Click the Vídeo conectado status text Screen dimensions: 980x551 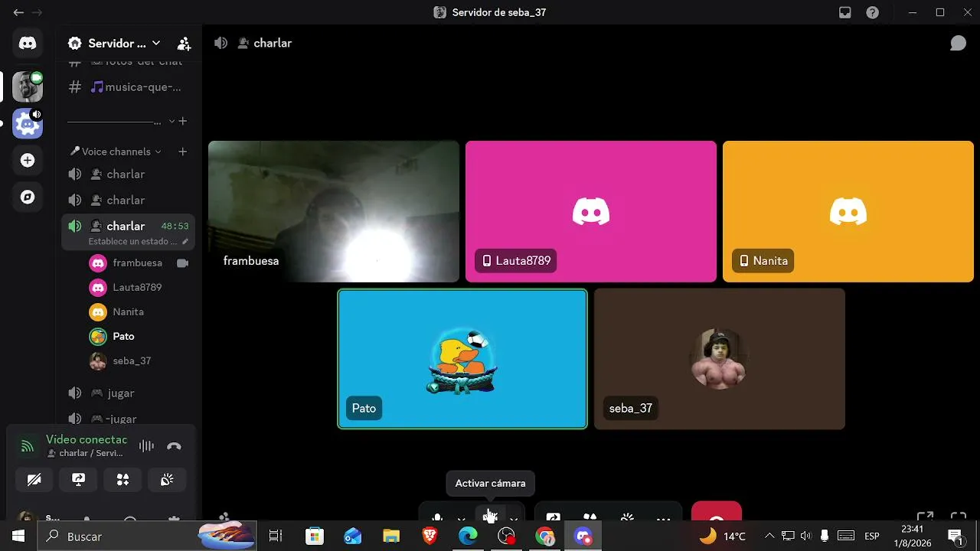pyautogui.click(x=87, y=440)
